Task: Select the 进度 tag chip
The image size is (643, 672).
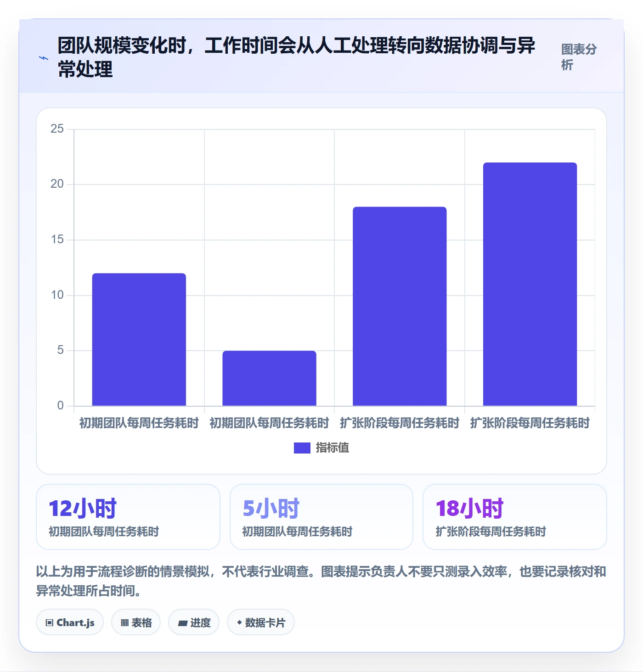Action: [194, 622]
